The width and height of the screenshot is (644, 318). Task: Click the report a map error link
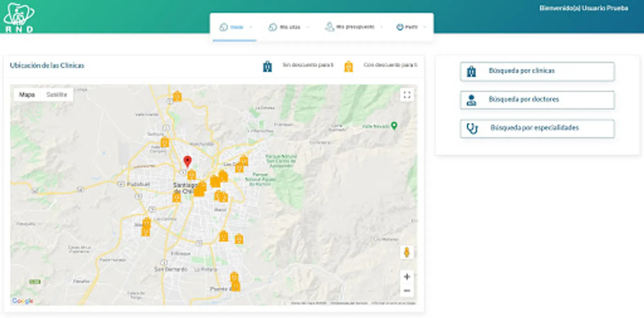pyautogui.click(x=393, y=303)
